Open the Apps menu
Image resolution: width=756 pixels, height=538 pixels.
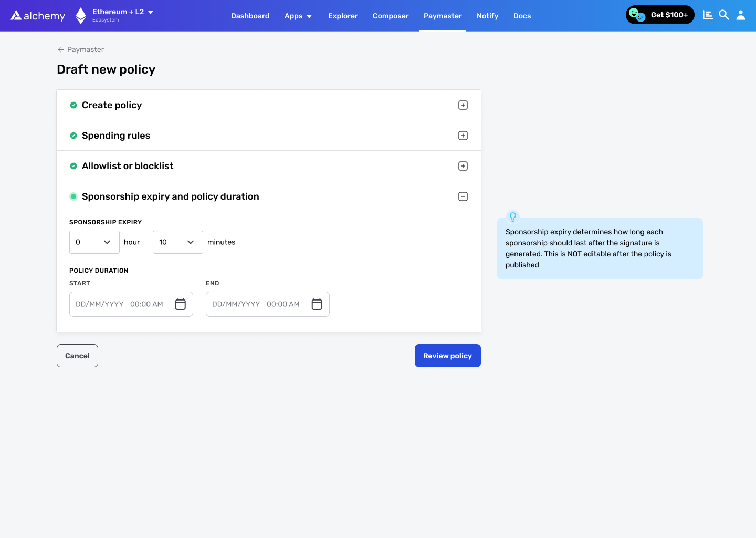[x=298, y=16]
